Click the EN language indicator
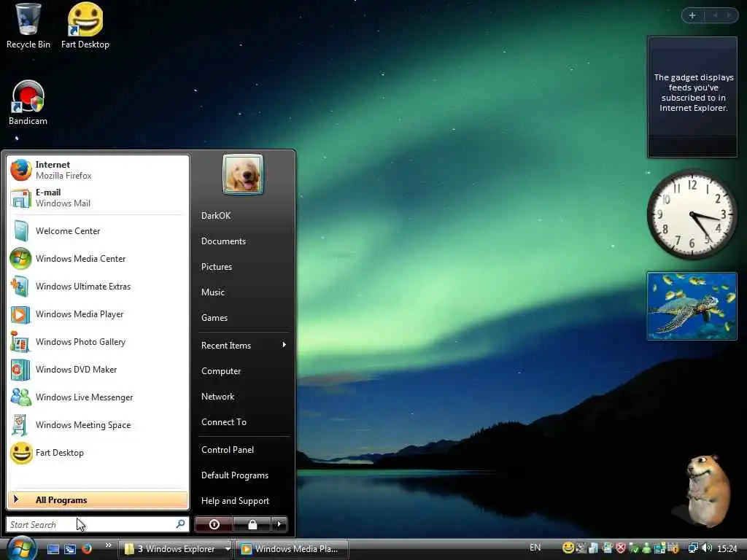Screen dimensions: 747x560 click(535, 548)
